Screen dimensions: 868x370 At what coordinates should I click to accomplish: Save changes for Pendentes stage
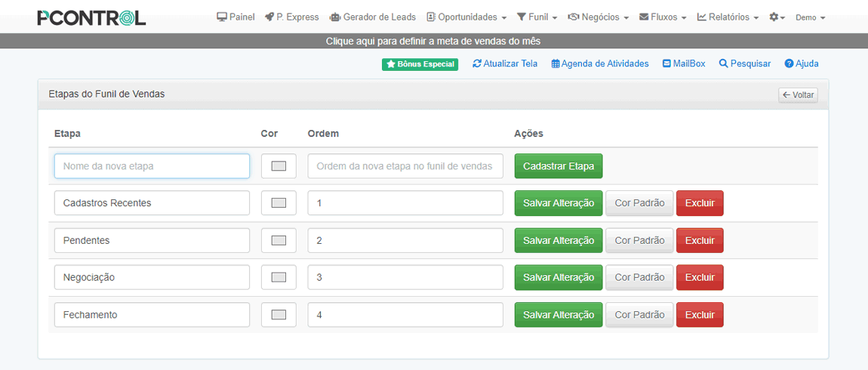pyautogui.click(x=559, y=240)
